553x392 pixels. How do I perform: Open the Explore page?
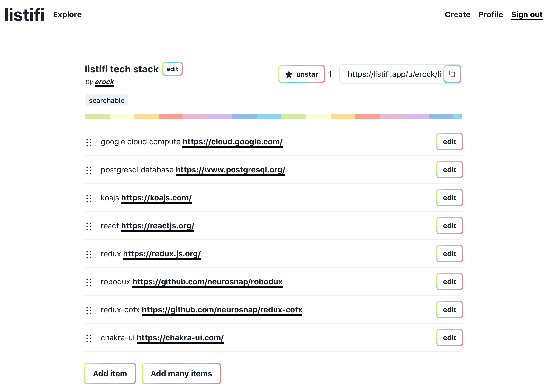coord(67,14)
